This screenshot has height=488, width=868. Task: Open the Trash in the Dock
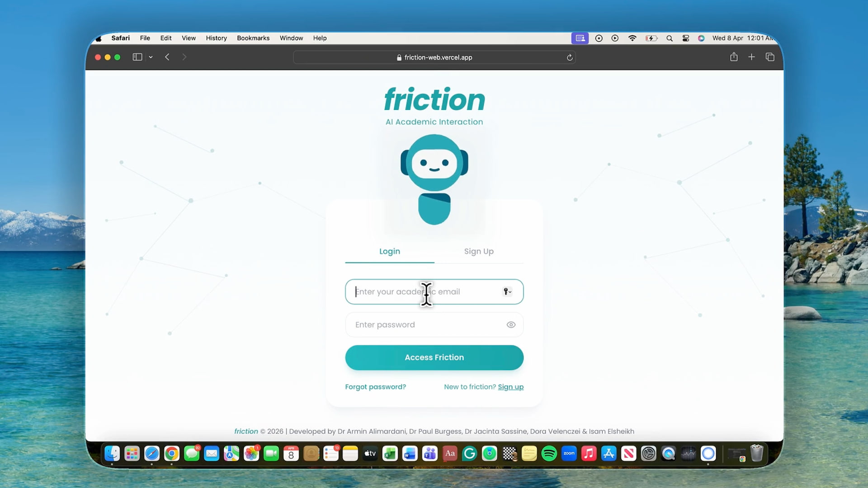(x=757, y=453)
